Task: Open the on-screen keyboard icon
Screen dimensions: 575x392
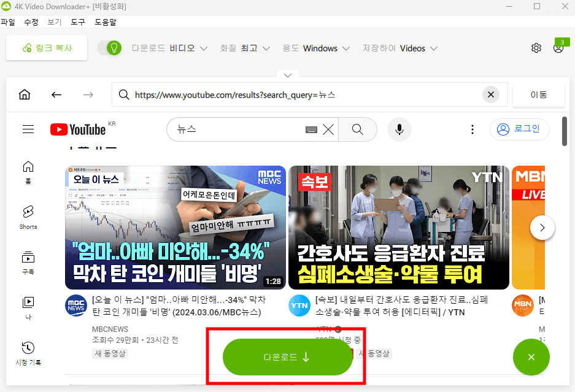Action: click(311, 129)
